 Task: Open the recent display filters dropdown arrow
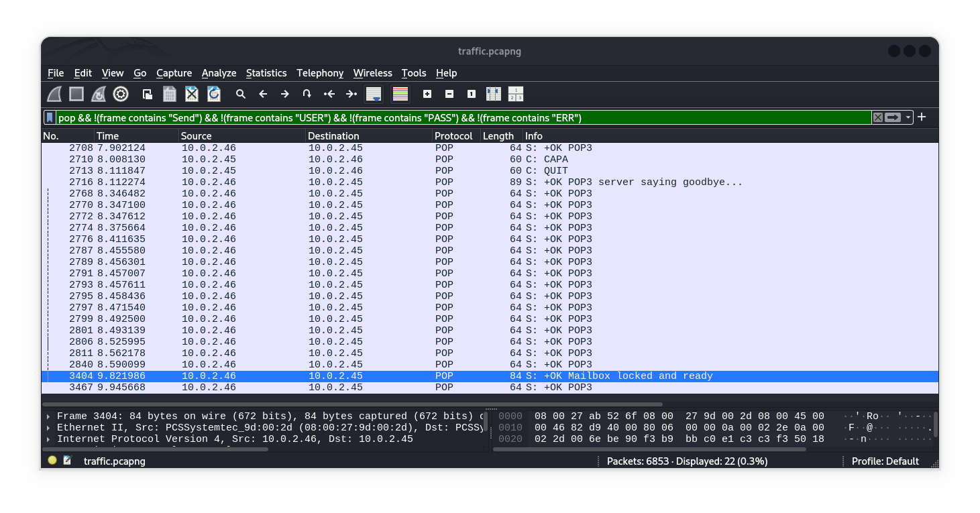[908, 117]
